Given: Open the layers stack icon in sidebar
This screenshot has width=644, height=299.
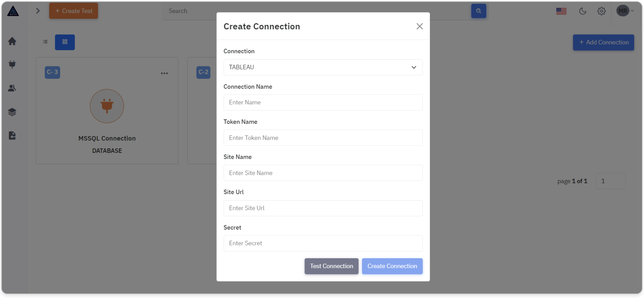Looking at the screenshot, I should (x=12, y=112).
